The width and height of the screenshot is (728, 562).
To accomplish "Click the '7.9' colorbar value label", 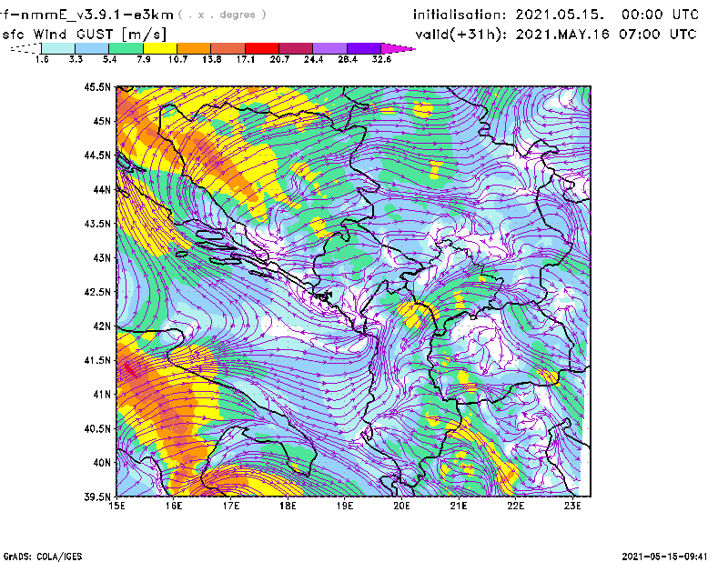I will 144,59.
